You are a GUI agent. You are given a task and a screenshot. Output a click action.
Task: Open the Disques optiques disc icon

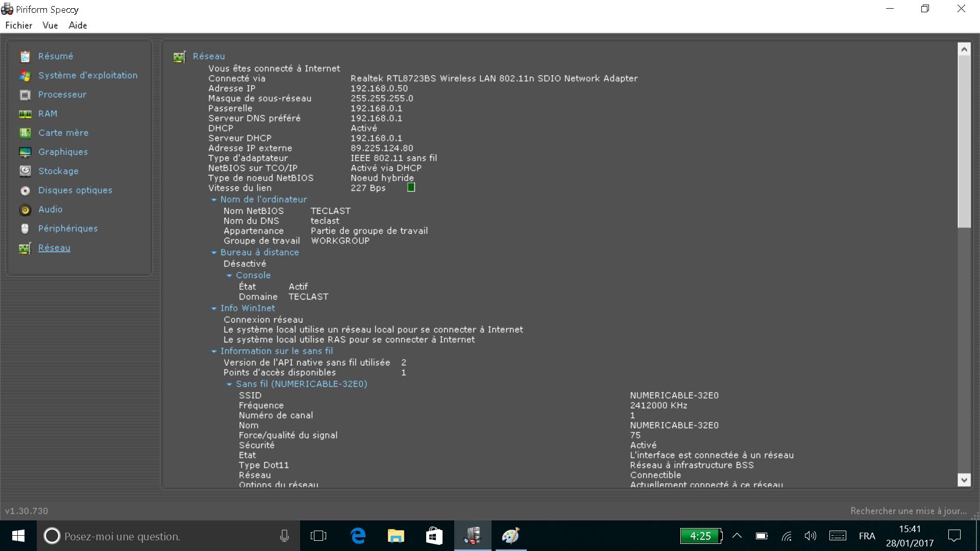tap(25, 191)
